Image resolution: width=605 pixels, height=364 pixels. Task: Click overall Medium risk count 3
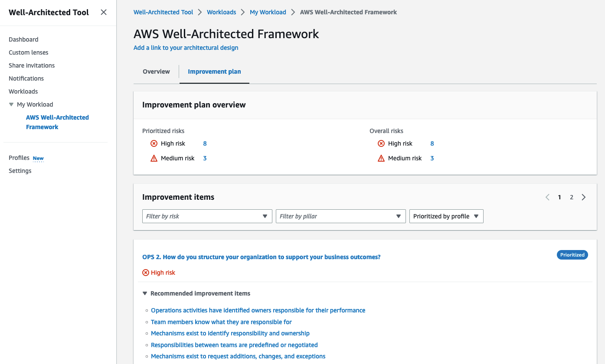point(432,158)
